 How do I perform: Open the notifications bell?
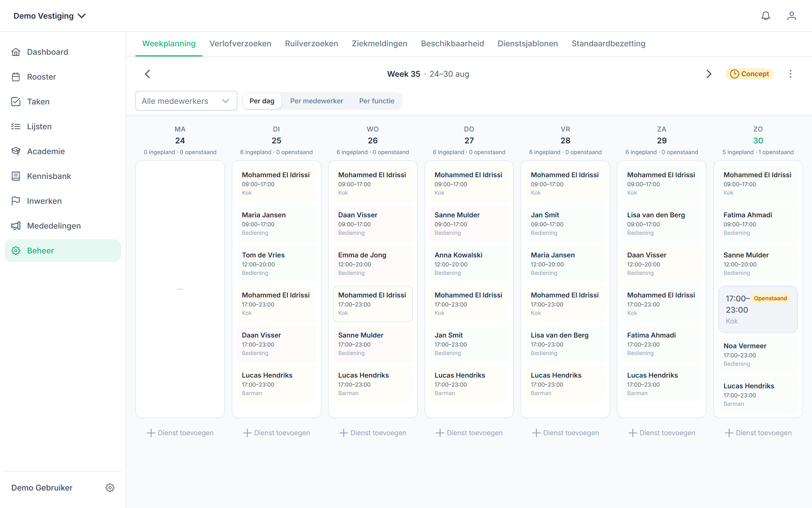click(x=765, y=16)
